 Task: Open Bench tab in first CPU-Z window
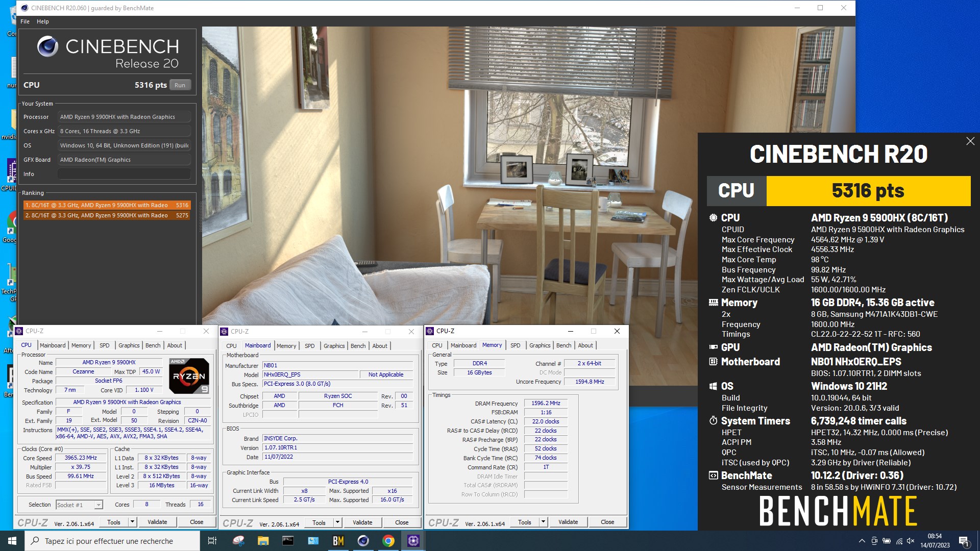pyautogui.click(x=153, y=345)
